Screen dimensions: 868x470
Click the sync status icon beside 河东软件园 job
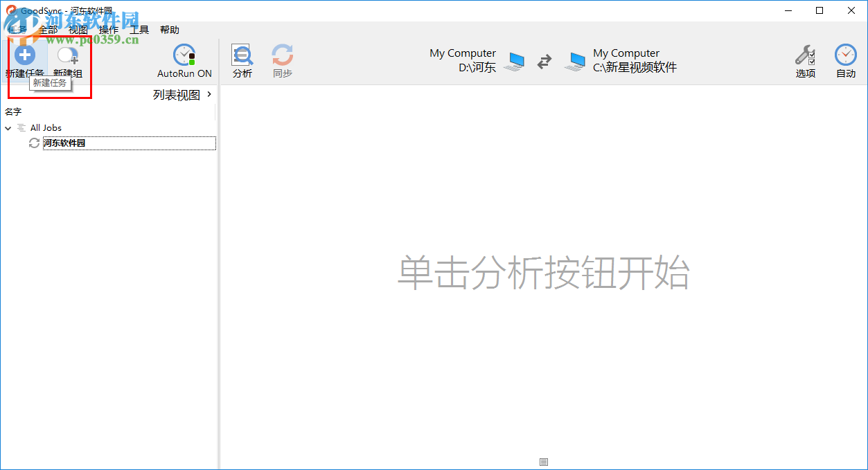click(x=34, y=143)
